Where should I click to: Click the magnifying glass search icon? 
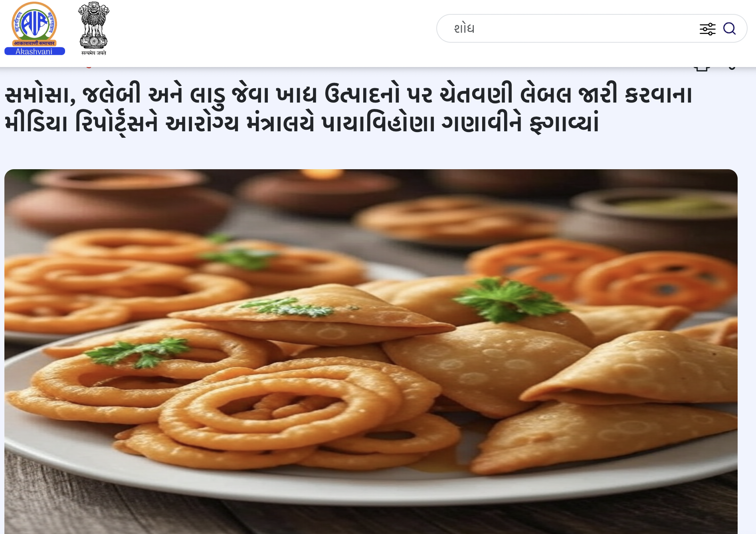[729, 29]
